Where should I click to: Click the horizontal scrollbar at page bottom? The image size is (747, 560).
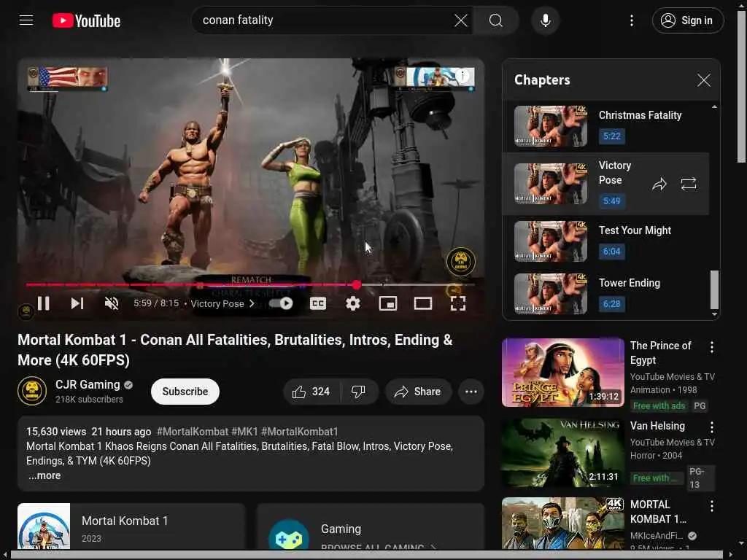coord(367,555)
